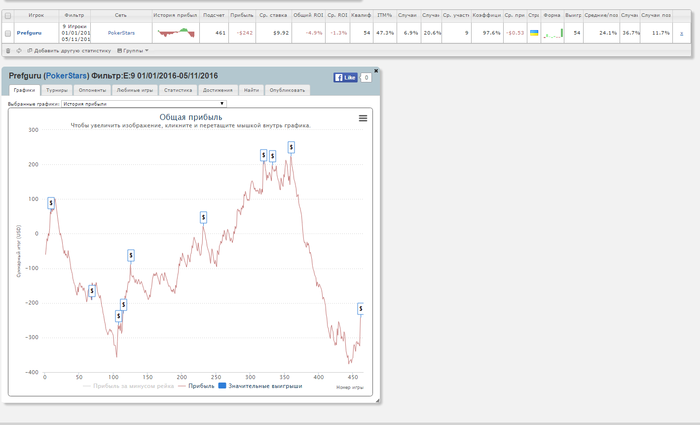Check the Prefguru row checkbox

(8, 33)
